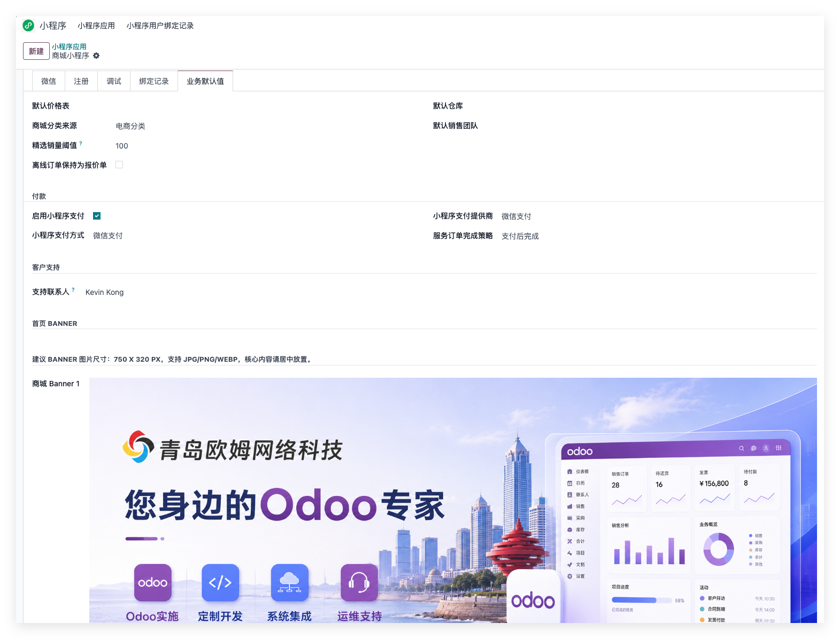Select the 业务默认值 tab
Image resolution: width=840 pixels, height=639 pixels.
coord(205,81)
